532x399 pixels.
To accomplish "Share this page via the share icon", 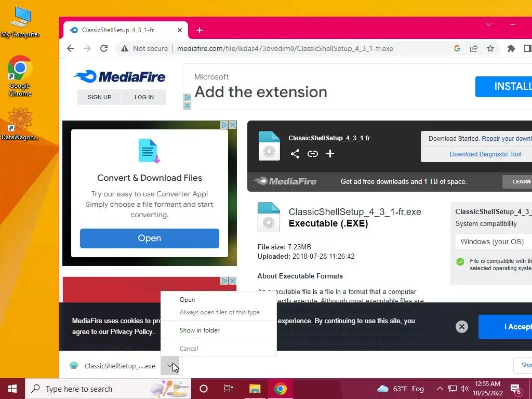I will pyautogui.click(x=474, y=48).
